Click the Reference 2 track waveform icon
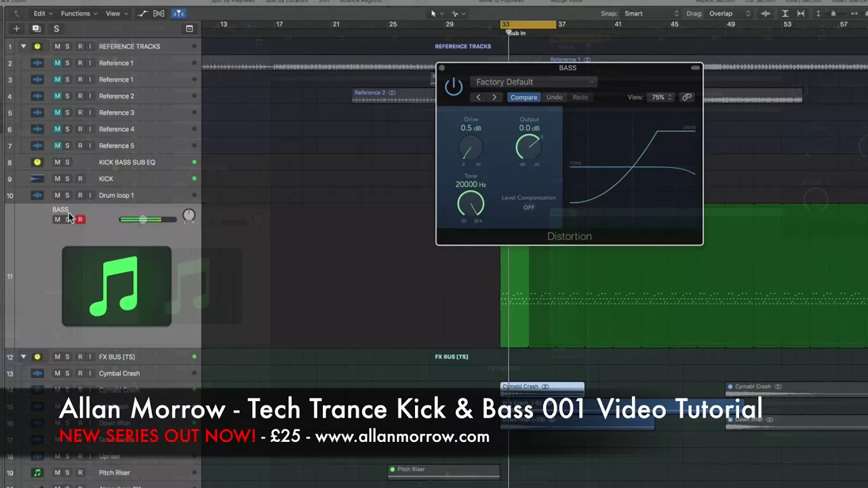The width and height of the screenshot is (868, 488). [37, 96]
